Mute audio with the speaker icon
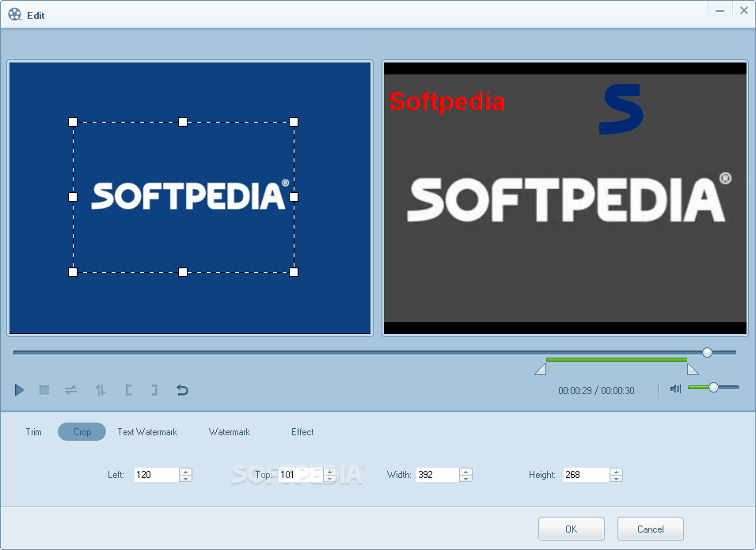This screenshot has height=550, width=756. [675, 389]
